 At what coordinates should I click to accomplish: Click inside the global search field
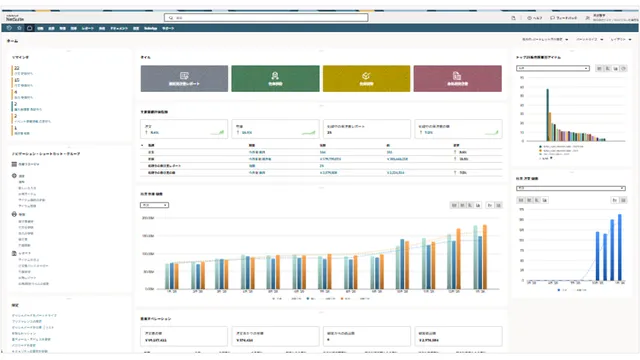[266, 18]
